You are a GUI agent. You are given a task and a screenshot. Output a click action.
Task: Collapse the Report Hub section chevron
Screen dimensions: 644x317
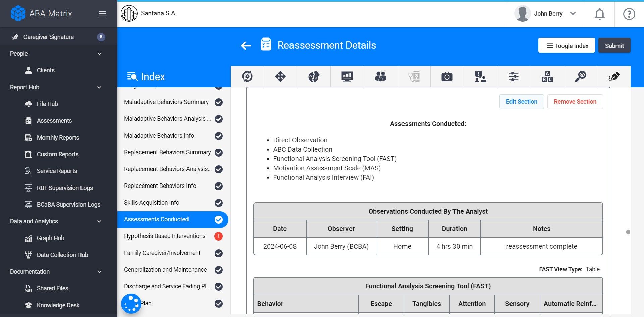click(99, 87)
